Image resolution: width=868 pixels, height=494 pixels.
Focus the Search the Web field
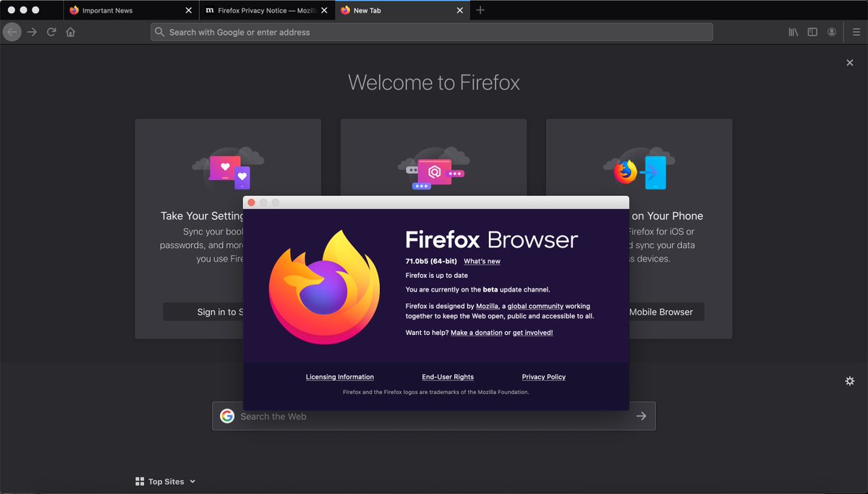[434, 416]
